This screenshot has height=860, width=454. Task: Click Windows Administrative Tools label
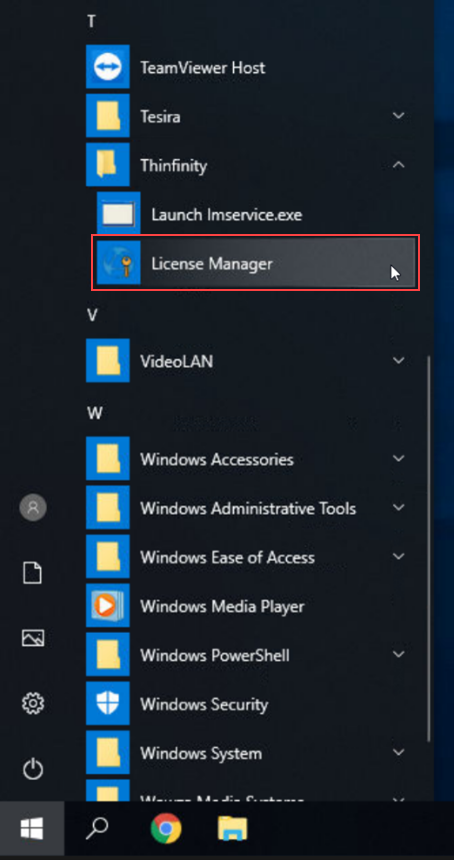(x=248, y=508)
